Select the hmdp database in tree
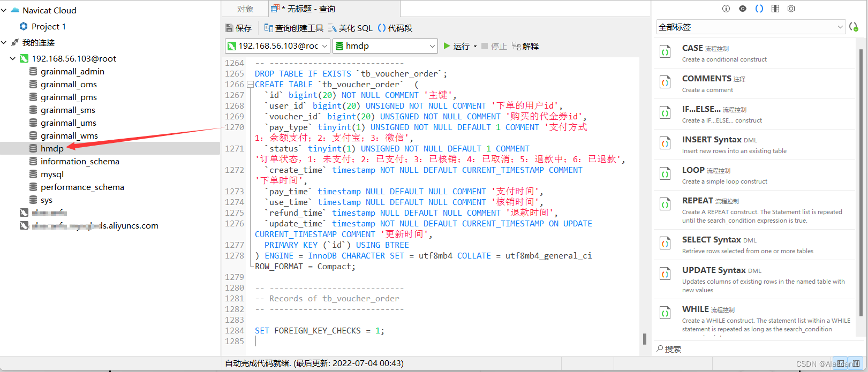 [52, 148]
